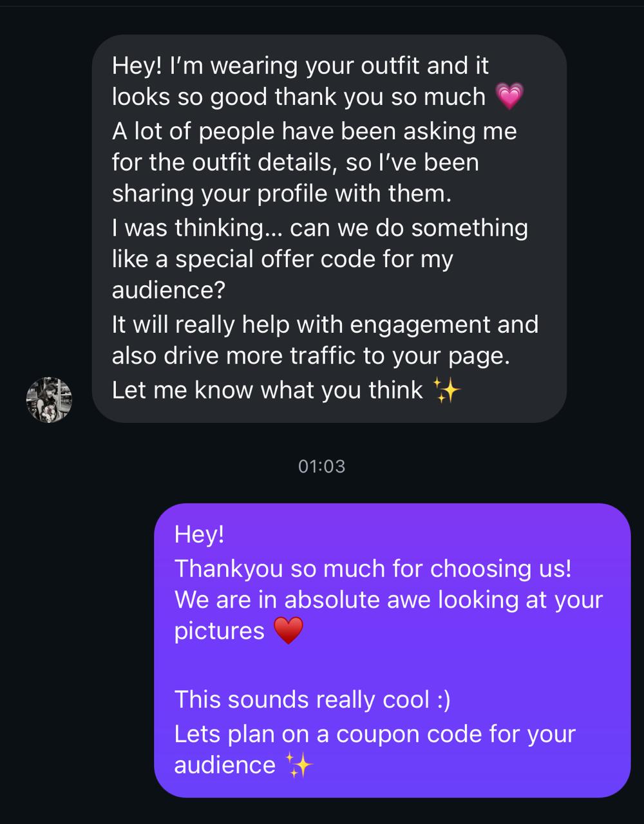Click the "sharing your profile with them." line
Image resolution: width=644 pixels, height=824 pixels.
click(282, 194)
